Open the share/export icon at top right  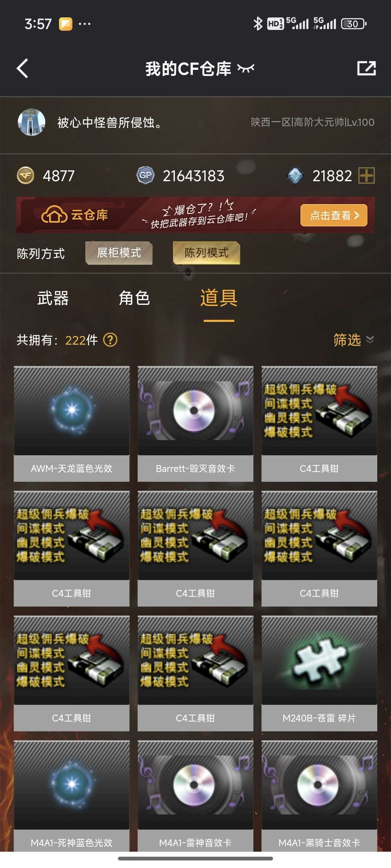pyautogui.click(x=366, y=68)
